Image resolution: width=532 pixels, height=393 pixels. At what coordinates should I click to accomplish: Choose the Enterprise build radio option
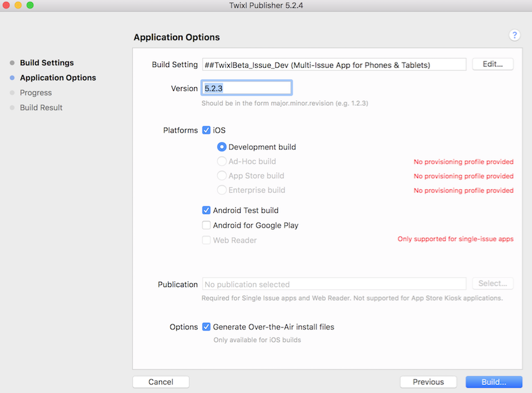(221, 190)
